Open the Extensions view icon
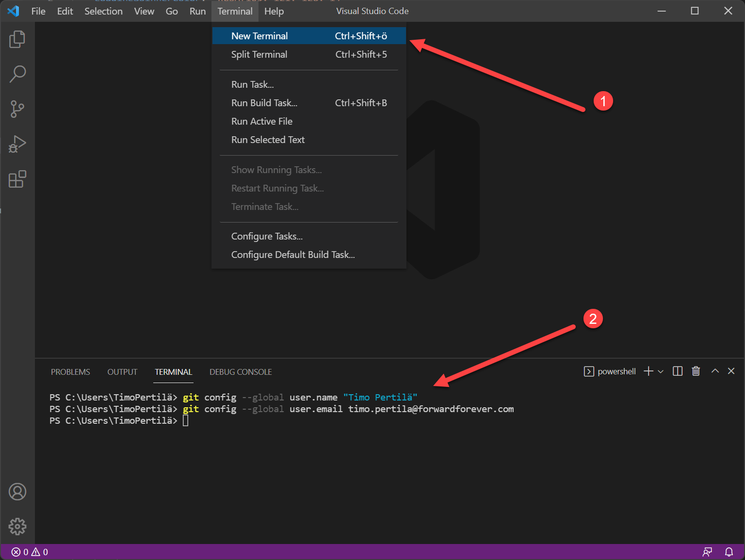The height and width of the screenshot is (560, 745). tap(17, 179)
